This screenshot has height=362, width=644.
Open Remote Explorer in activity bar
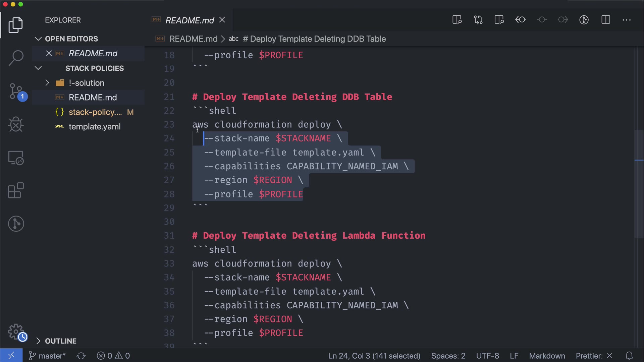click(16, 158)
